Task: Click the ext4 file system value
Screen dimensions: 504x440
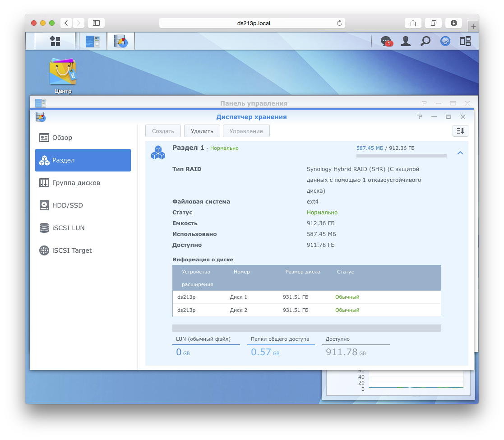Action: [312, 202]
